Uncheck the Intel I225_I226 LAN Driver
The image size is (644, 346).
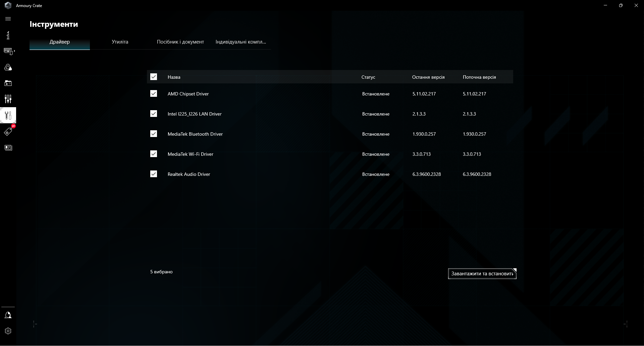click(154, 114)
